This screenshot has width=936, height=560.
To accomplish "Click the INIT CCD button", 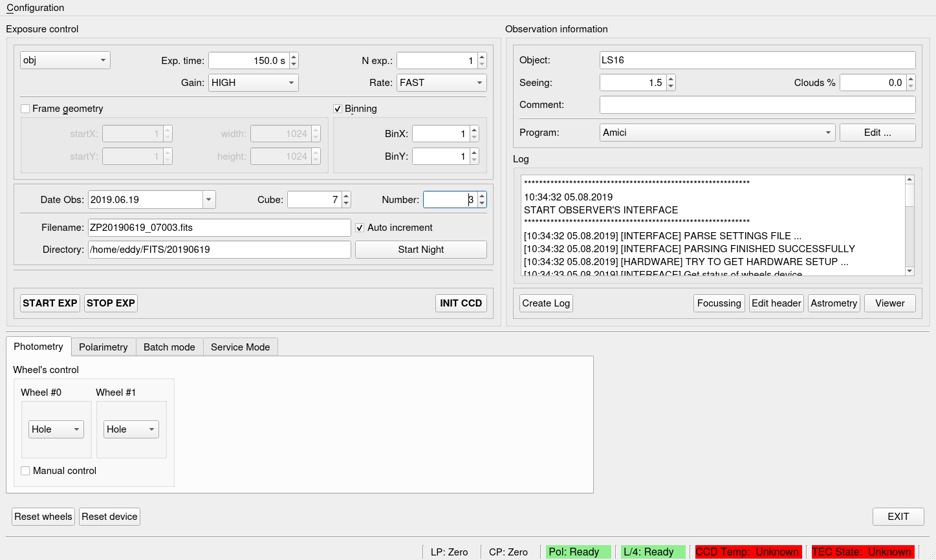I will (461, 303).
